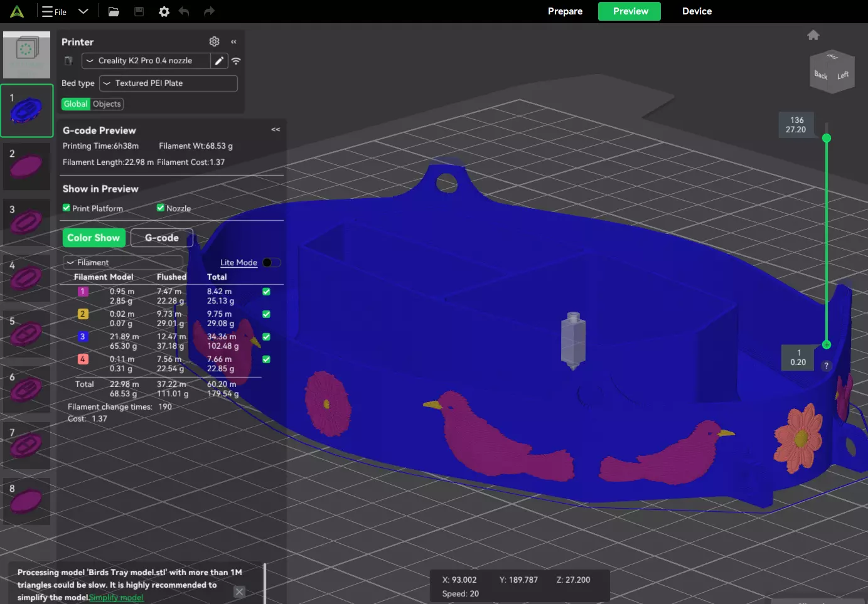The height and width of the screenshot is (604, 868).
Task: Select plate 2 thumbnail
Action: 27,166
